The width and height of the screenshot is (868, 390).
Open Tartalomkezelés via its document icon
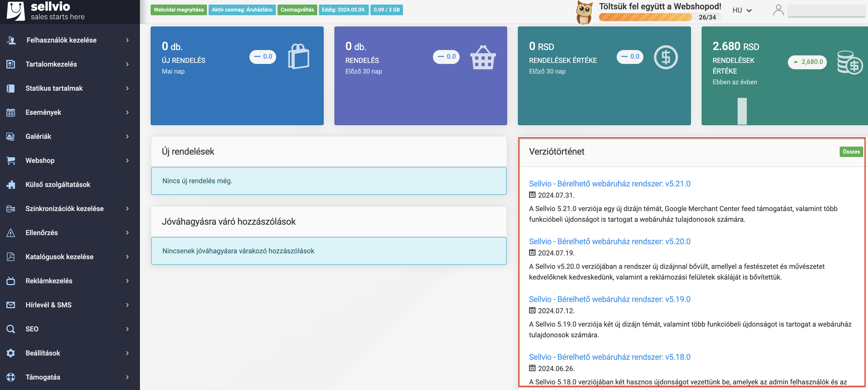tap(10, 64)
